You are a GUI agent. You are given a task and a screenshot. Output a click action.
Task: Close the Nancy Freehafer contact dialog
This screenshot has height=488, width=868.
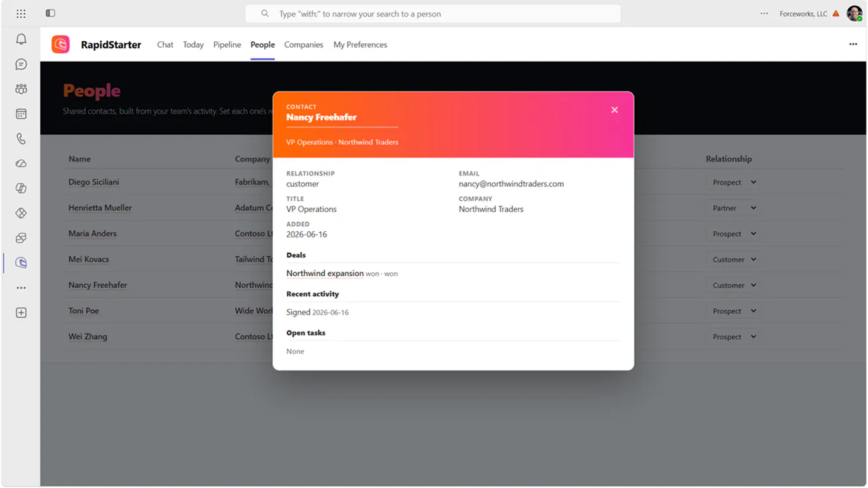(614, 110)
